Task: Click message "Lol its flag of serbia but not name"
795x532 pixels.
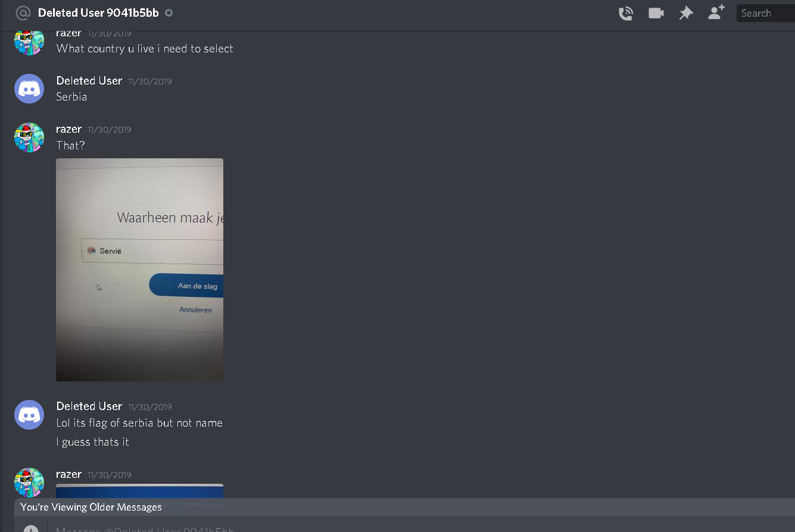Action: 139,423
